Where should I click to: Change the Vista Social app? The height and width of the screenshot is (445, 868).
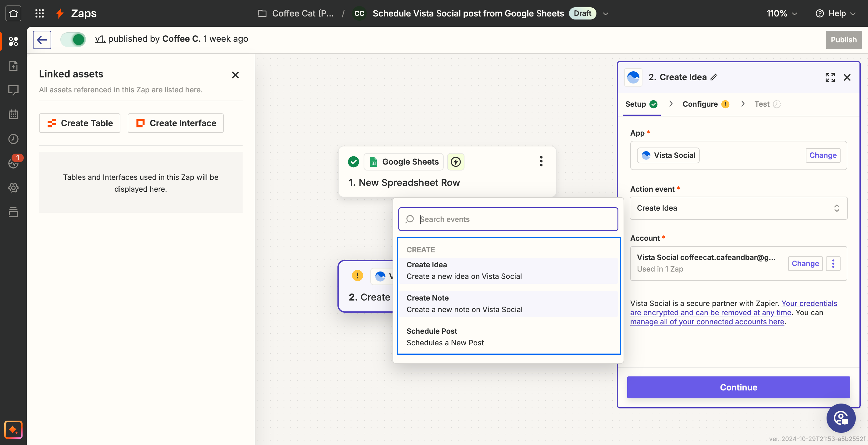(x=823, y=155)
